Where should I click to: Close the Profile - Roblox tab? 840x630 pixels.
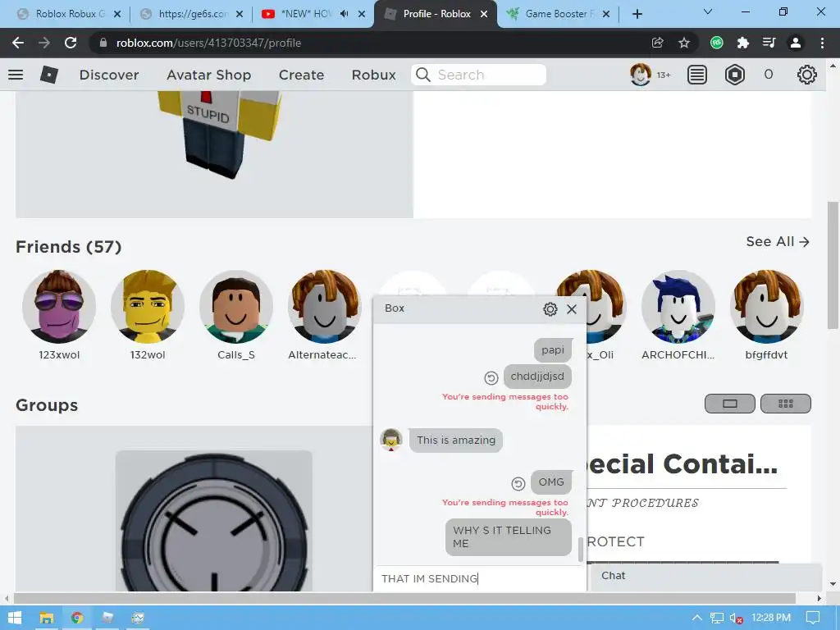point(484,14)
